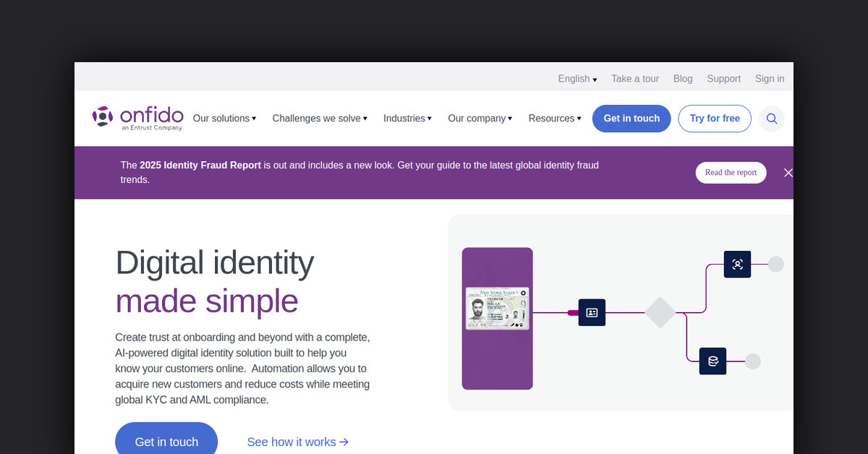868x454 pixels.
Task: Click the gray diamond decision node
Action: pos(660,312)
